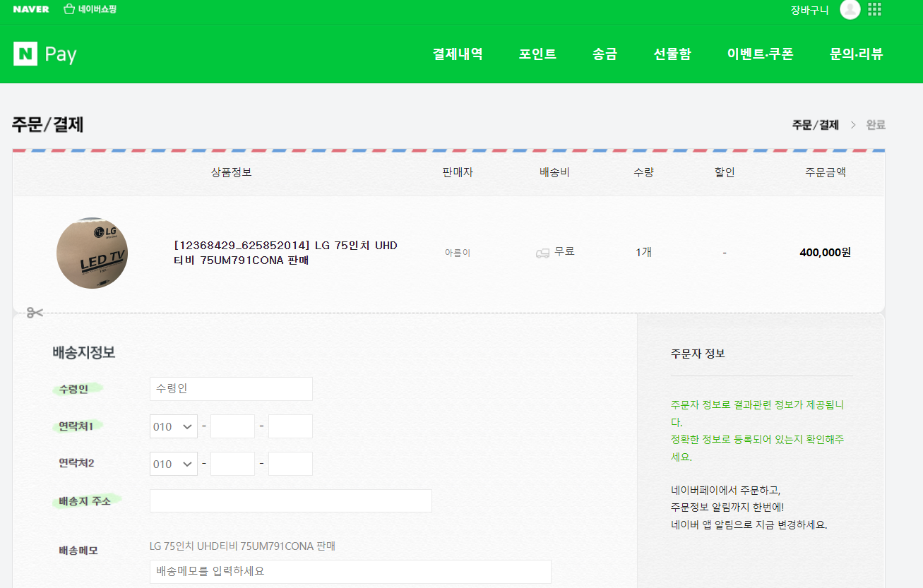Image resolution: width=923 pixels, height=588 pixels.
Task: Focus the 배송메모 memo input field
Action: 350,572
